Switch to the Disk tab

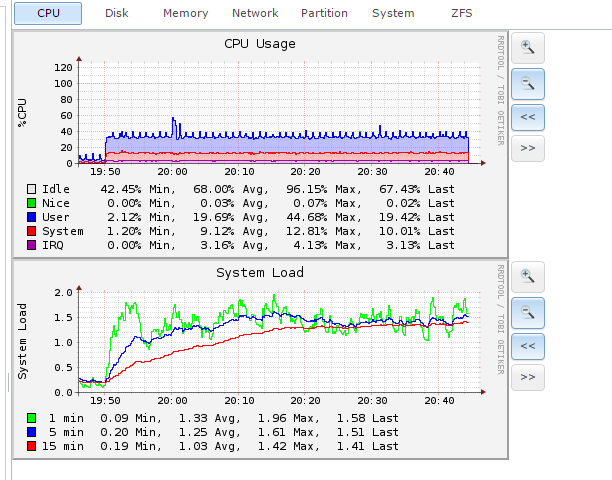(x=117, y=13)
